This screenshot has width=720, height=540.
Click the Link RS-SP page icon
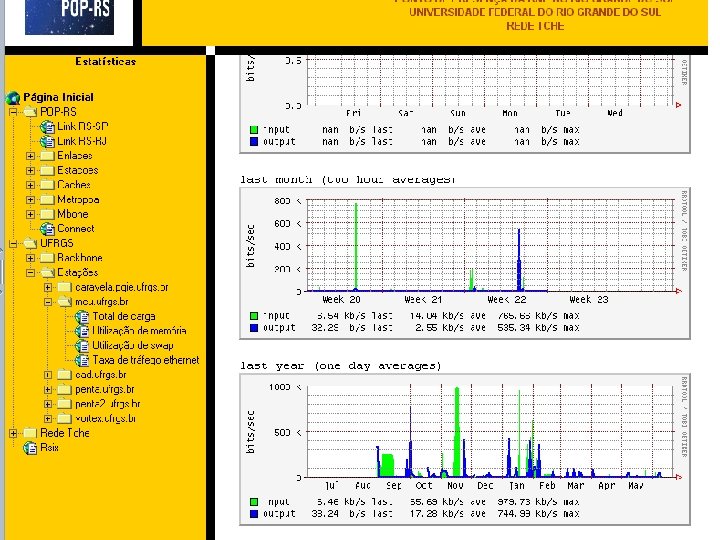[x=47, y=126]
